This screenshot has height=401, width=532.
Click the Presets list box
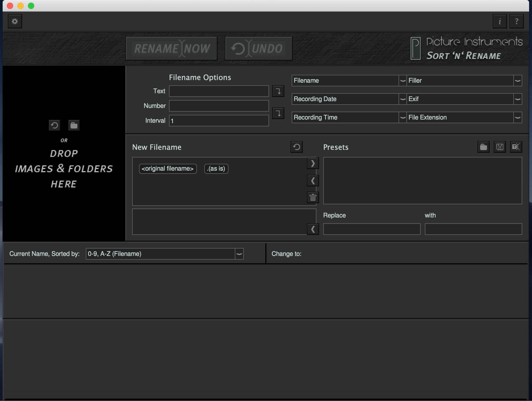click(422, 181)
